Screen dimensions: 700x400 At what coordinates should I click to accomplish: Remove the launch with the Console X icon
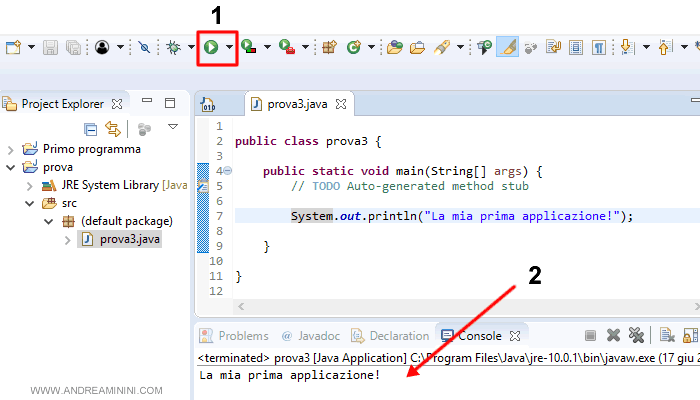point(612,336)
